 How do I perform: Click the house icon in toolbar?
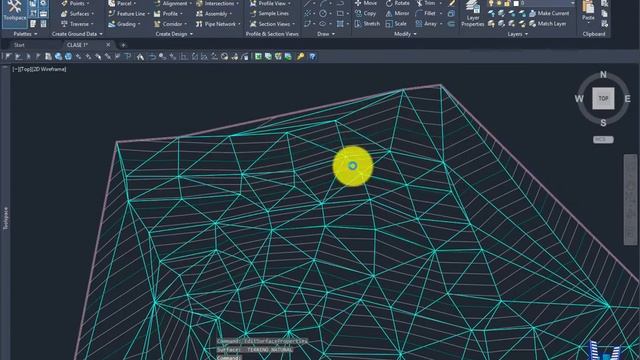pyautogui.click(x=140, y=57)
